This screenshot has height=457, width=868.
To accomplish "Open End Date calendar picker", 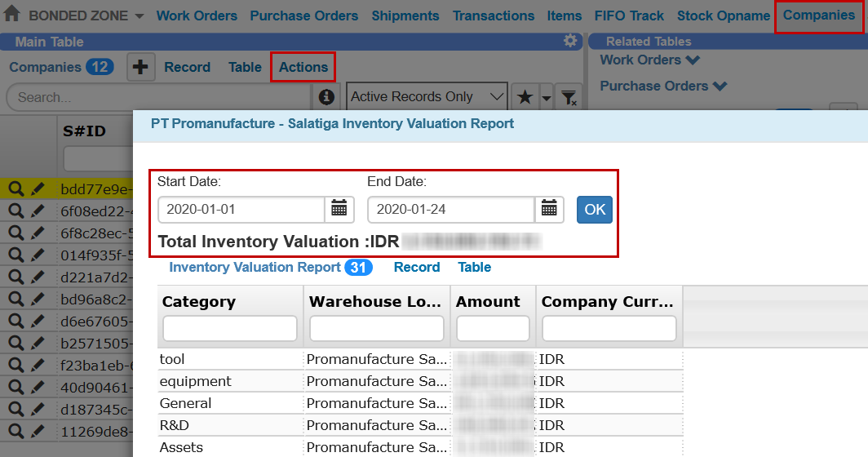I will tap(549, 210).
